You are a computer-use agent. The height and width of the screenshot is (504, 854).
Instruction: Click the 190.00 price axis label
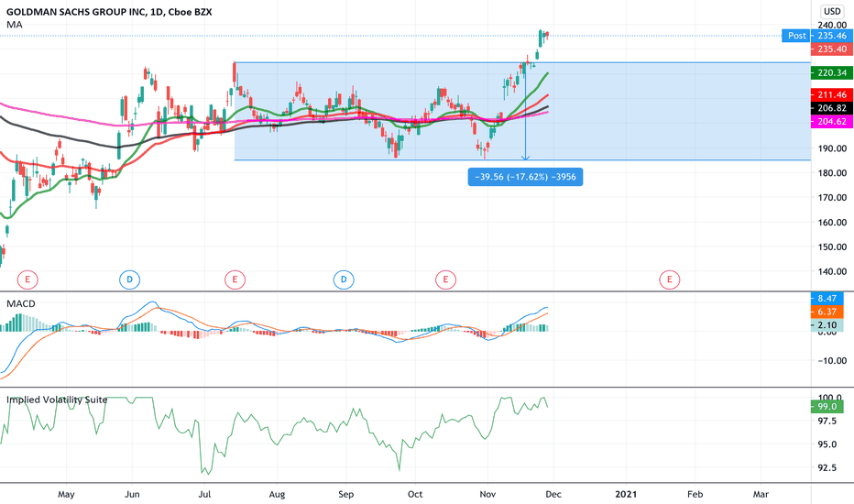[832, 148]
